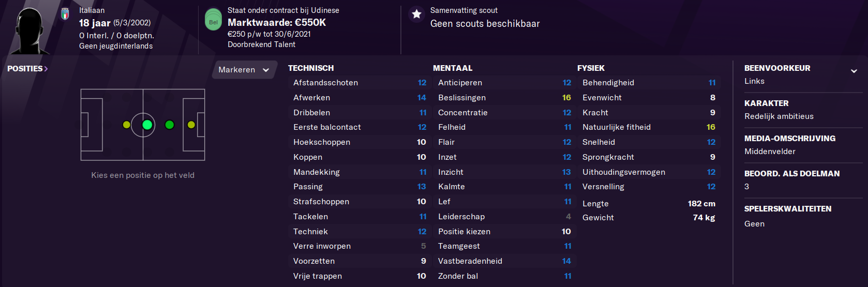Viewport: 868px width, 287px height.
Task: Click the pitch diagram position field
Action: tap(143, 125)
